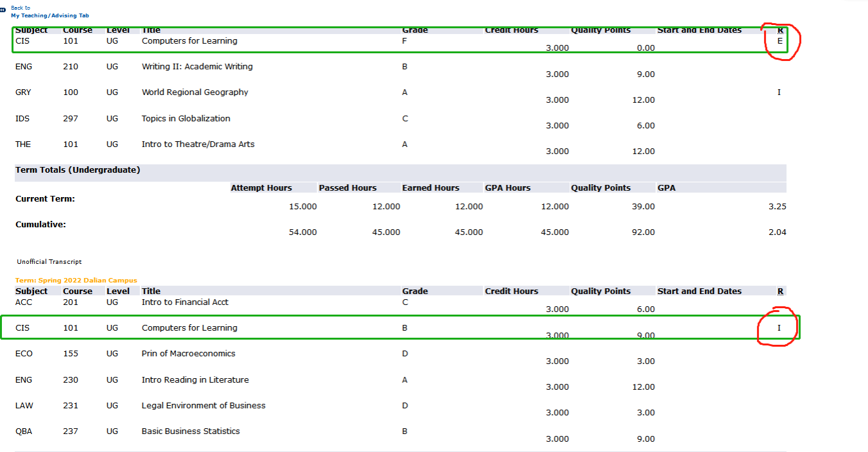Click the Legal Environment of Business course title
Screen dimensions: 868x452
pyautogui.click(x=204, y=406)
